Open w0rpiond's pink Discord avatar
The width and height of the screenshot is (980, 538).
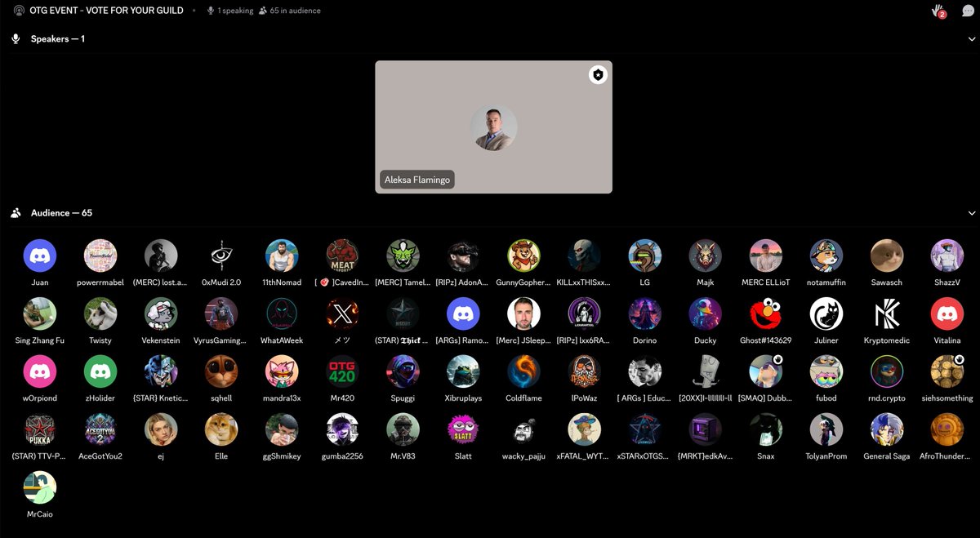coord(40,371)
